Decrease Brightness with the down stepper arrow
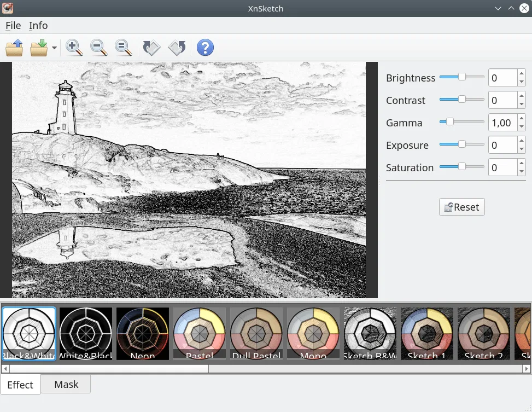 522,82
